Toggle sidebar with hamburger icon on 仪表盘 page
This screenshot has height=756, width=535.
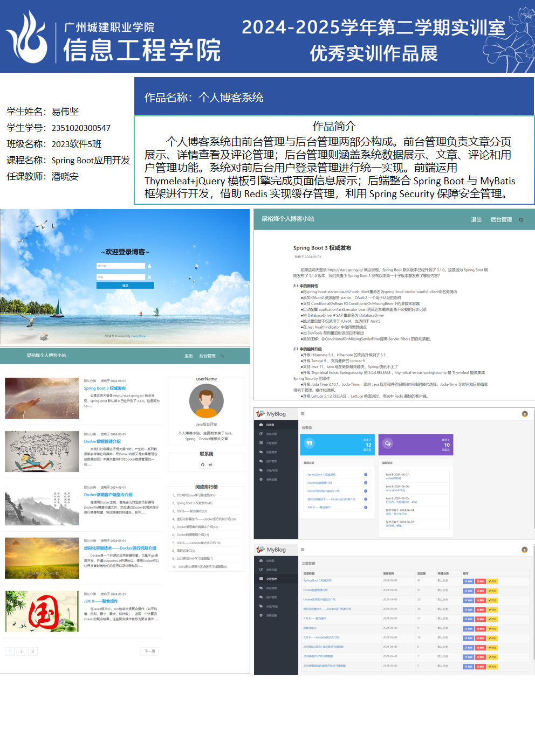pyautogui.click(x=303, y=414)
